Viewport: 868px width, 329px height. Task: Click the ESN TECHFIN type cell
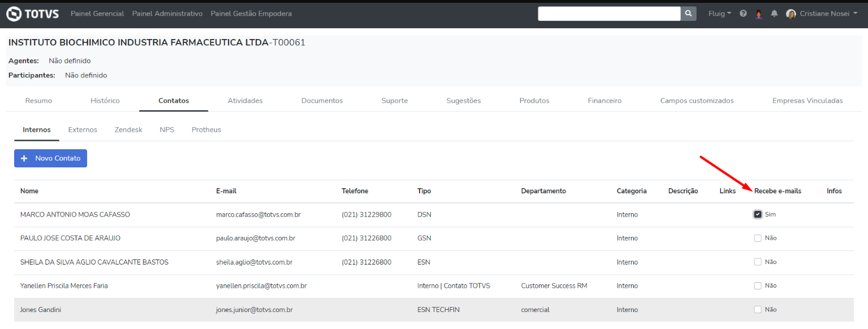click(x=438, y=310)
